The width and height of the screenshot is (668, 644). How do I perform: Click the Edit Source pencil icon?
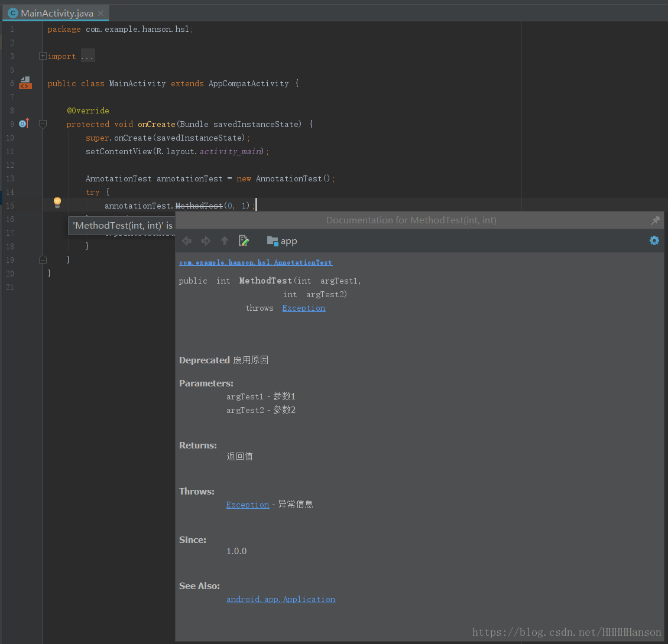pos(244,241)
